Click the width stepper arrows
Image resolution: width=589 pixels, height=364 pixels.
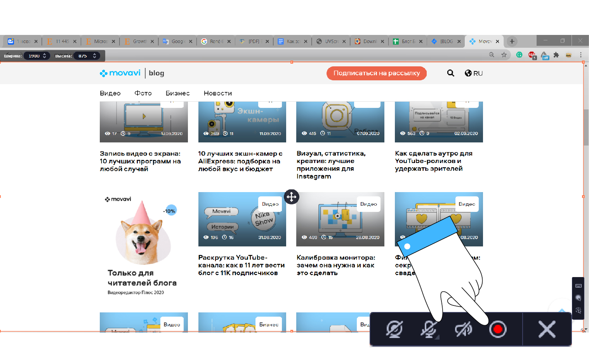(45, 56)
